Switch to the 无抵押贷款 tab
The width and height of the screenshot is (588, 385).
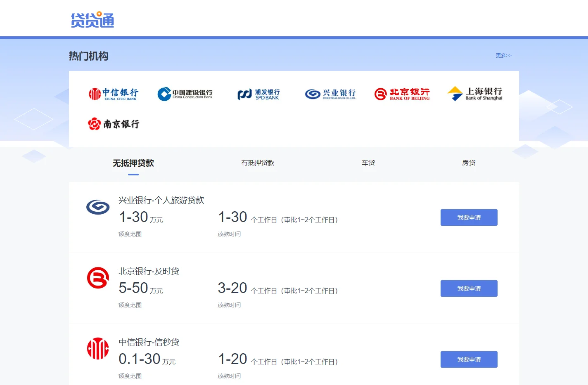point(133,163)
